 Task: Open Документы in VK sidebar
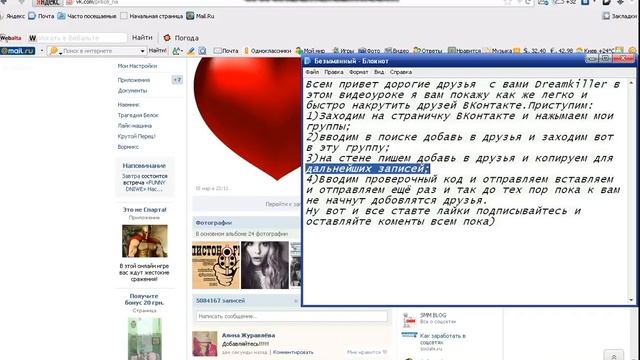pyautogui.click(x=132, y=91)
